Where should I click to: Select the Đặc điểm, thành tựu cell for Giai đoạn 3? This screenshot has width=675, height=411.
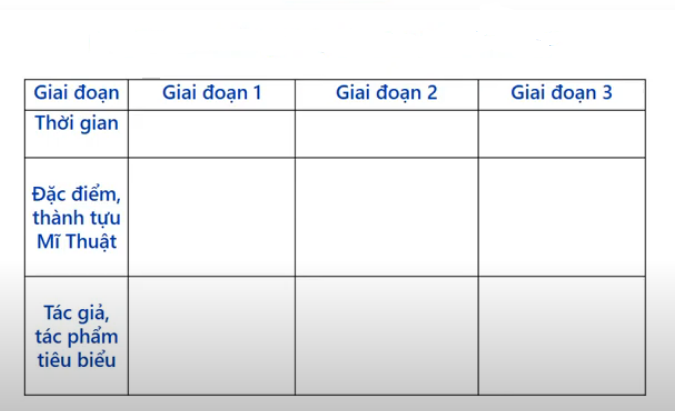click(x=561, y=216)
